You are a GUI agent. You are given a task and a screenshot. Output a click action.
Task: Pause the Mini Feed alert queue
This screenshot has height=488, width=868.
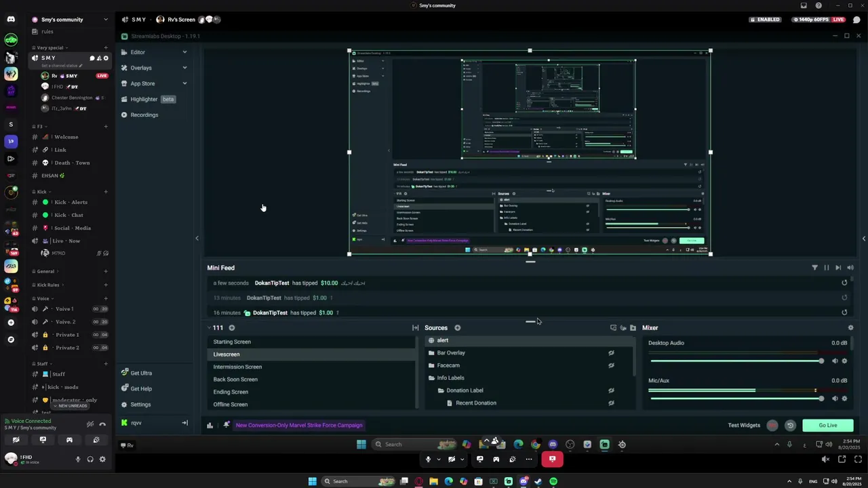(826, 268)
